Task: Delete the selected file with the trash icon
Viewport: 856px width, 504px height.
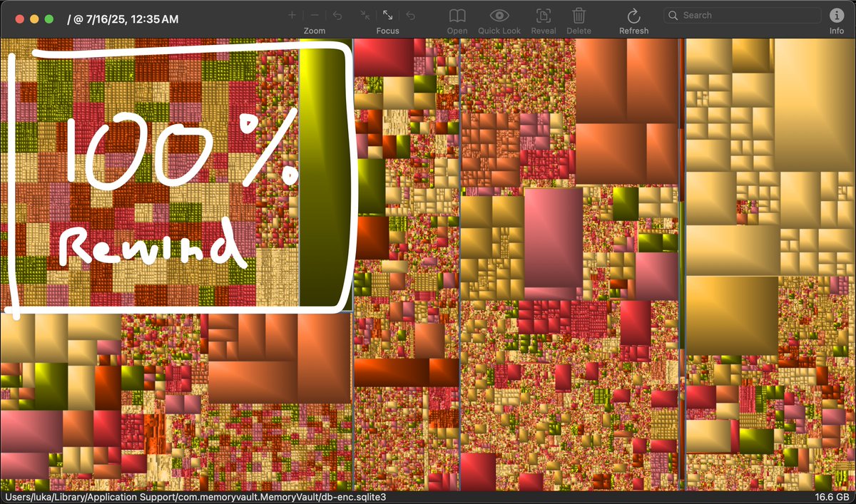Action: click(x=579, y=16)
